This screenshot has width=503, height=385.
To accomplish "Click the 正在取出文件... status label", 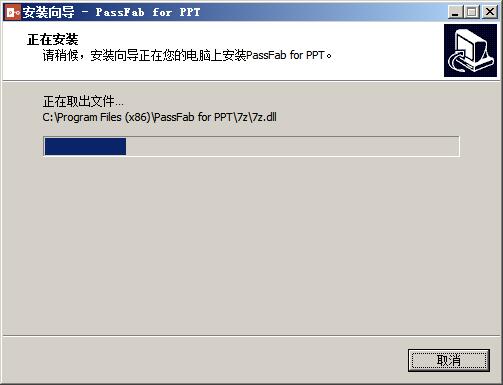I will tap(83, 101).
